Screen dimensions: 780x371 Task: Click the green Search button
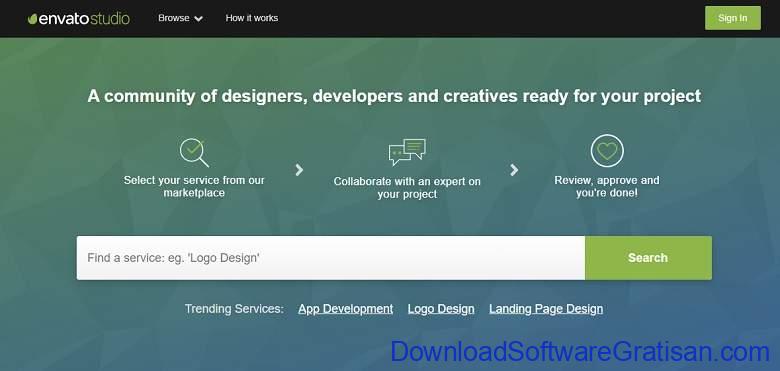pyautogui.click(x=648, y=258)
